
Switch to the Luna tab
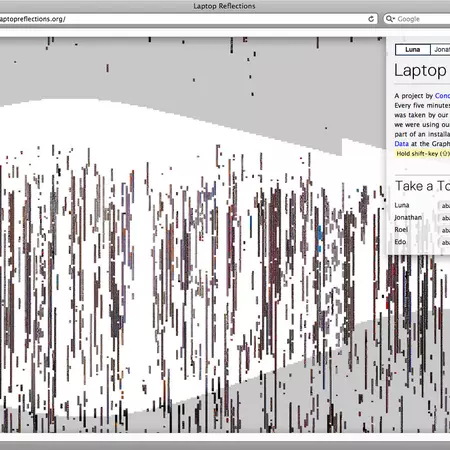pos(413,50)
